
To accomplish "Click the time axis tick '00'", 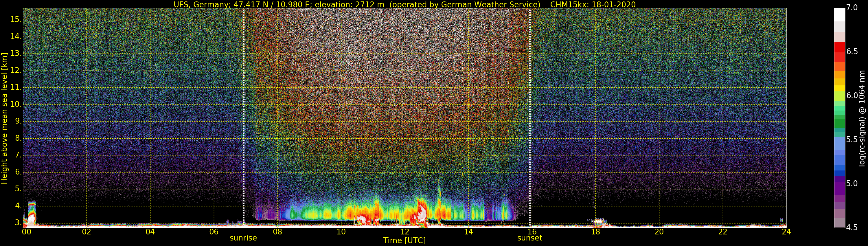I will (27, 232).
